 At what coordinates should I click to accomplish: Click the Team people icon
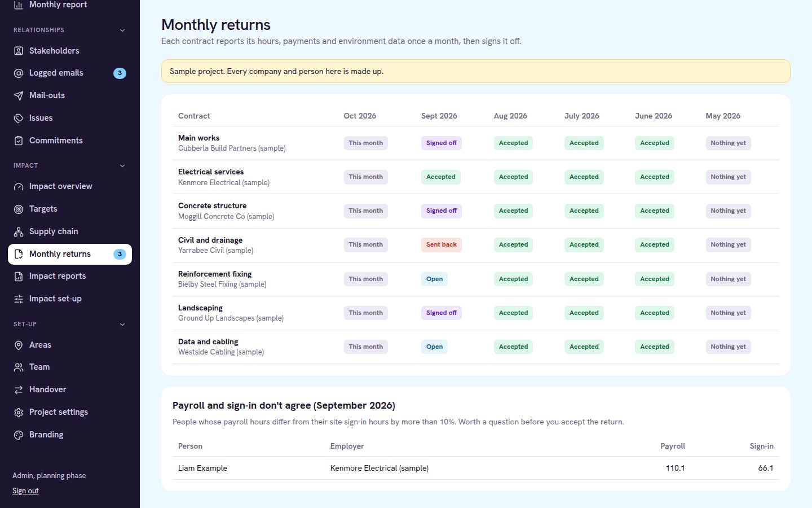tap(19, 367)
